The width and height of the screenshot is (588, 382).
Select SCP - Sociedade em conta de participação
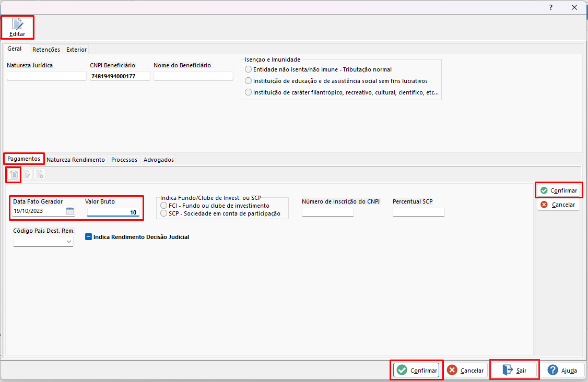pyautogui.click(x=163, y=213)
